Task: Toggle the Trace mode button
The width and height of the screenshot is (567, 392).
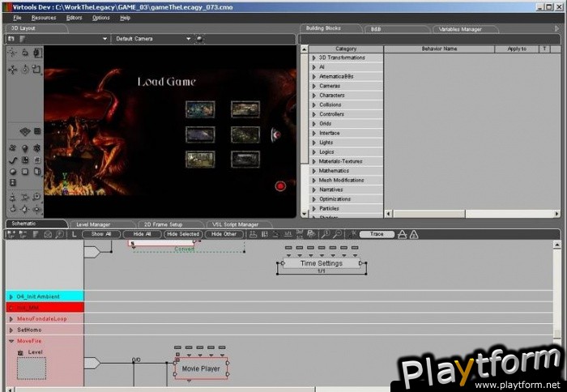Action: pos(377,234)
